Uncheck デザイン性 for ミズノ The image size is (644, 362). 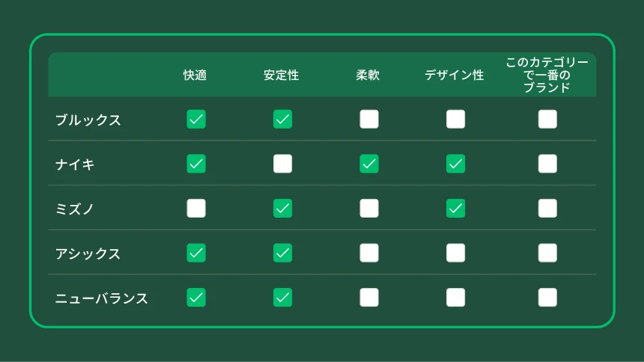point(455,209)
